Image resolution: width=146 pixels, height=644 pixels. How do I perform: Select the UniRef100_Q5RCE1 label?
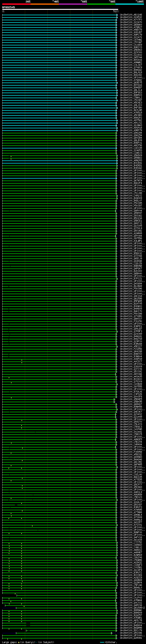(131, 220)
